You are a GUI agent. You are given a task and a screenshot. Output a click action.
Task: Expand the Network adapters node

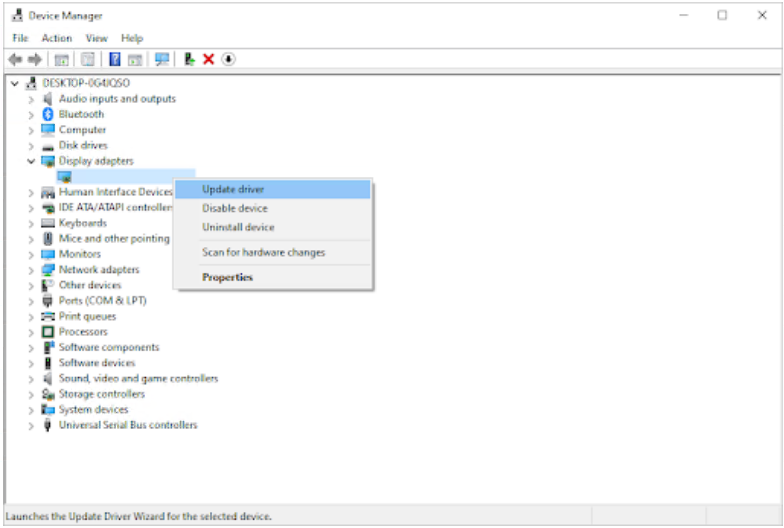click(x=32, y=270)
